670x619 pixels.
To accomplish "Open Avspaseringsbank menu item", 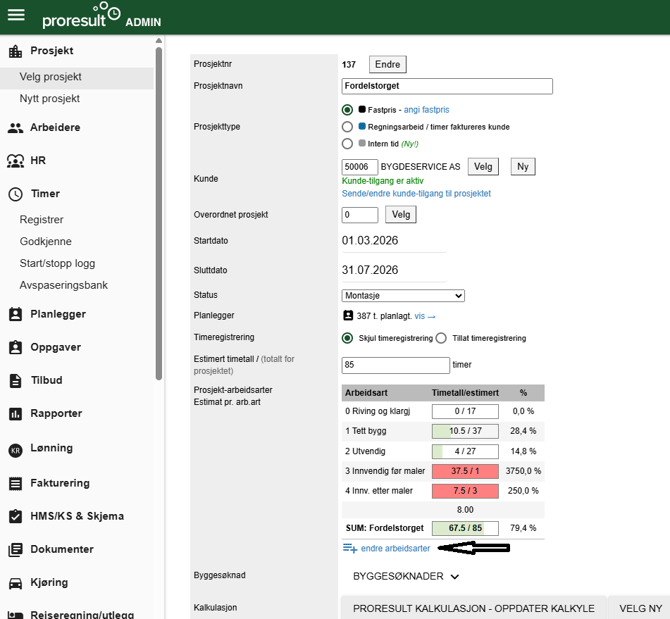I will (x=64, y=285).
